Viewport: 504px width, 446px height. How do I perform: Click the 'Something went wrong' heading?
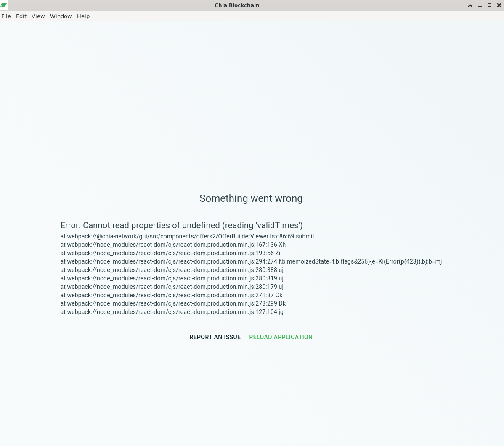pyautogui.click(x=251, y=198)
